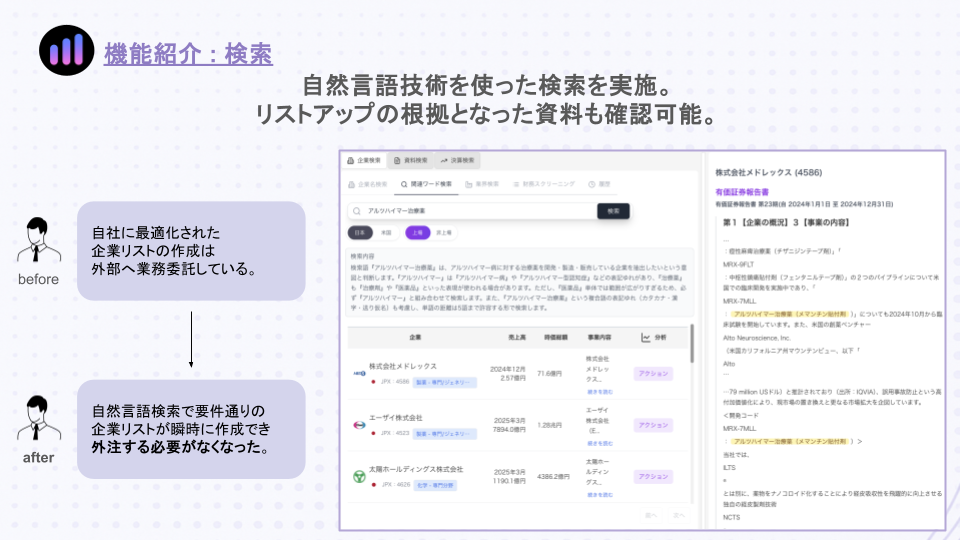The image size is (960, 540).
Task: Toggle the 上場 listed filter
Action: click(416, 232)
